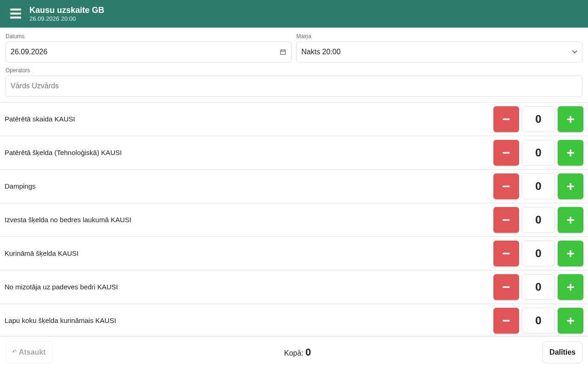Image resolution: width=588 pixels, height=368 pixels.
Task: Select the Kurināmā šķelda KAUSI value field
Action: coord(538,253)
